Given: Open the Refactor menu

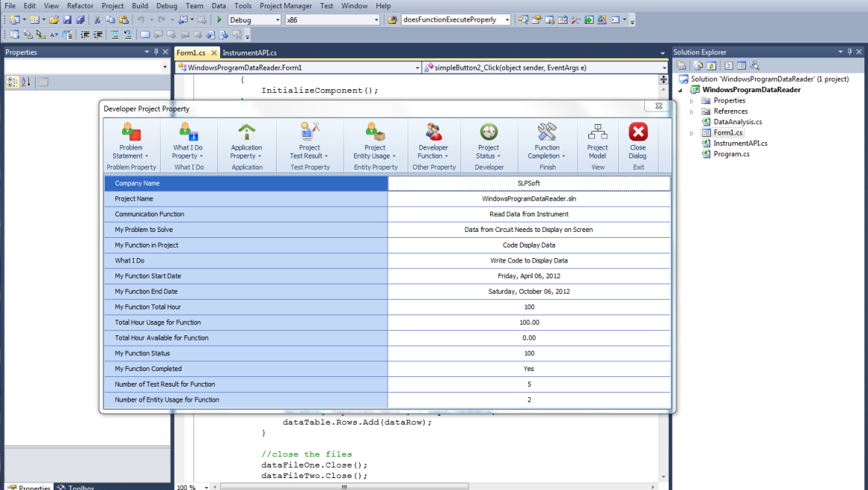Looking at the screenshot, I should pos(80,5).
